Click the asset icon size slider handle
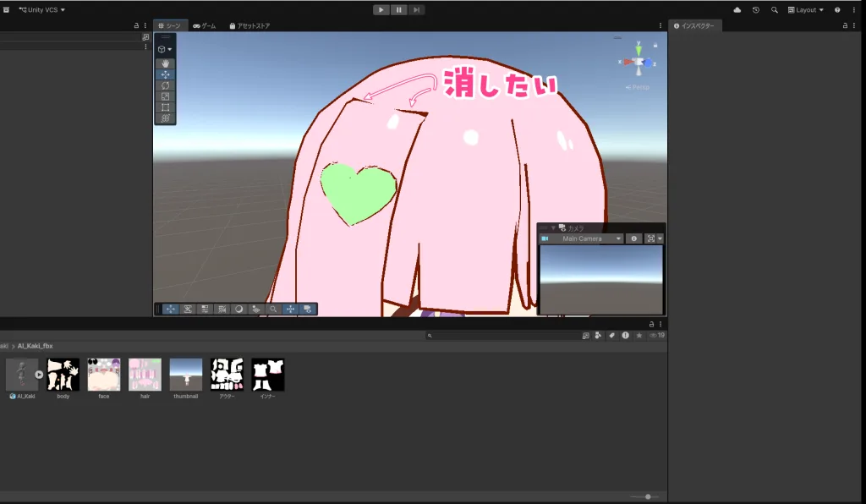 tap(648, 497)
